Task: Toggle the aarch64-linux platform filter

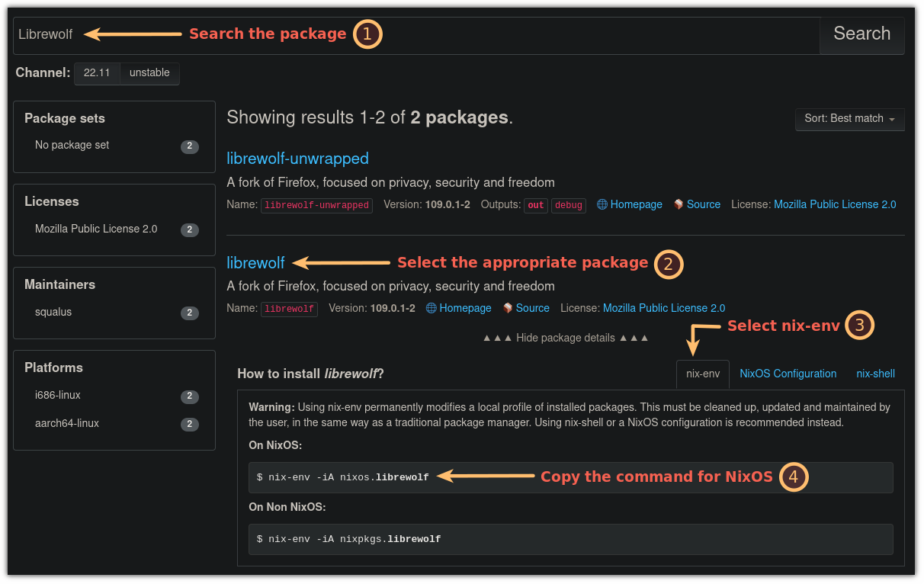Action: [66, 423]
